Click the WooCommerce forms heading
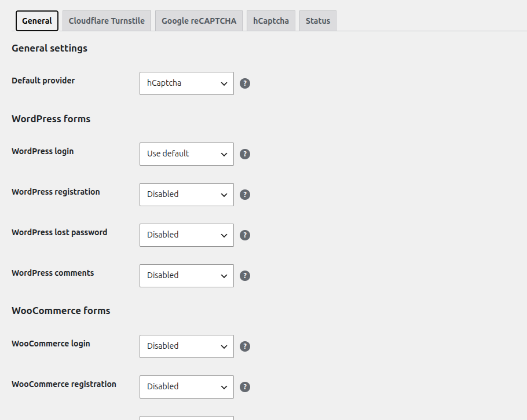This screenshot has height=420, width=527. (61, 311)
